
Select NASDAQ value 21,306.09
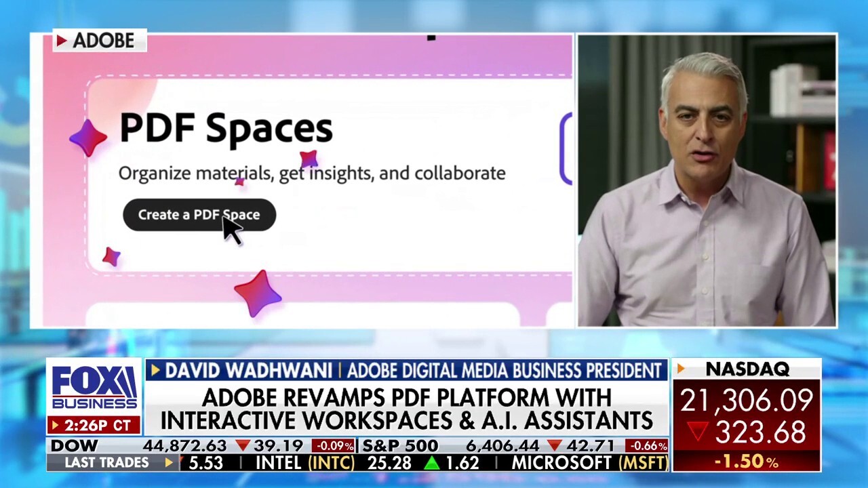[747, 401]
